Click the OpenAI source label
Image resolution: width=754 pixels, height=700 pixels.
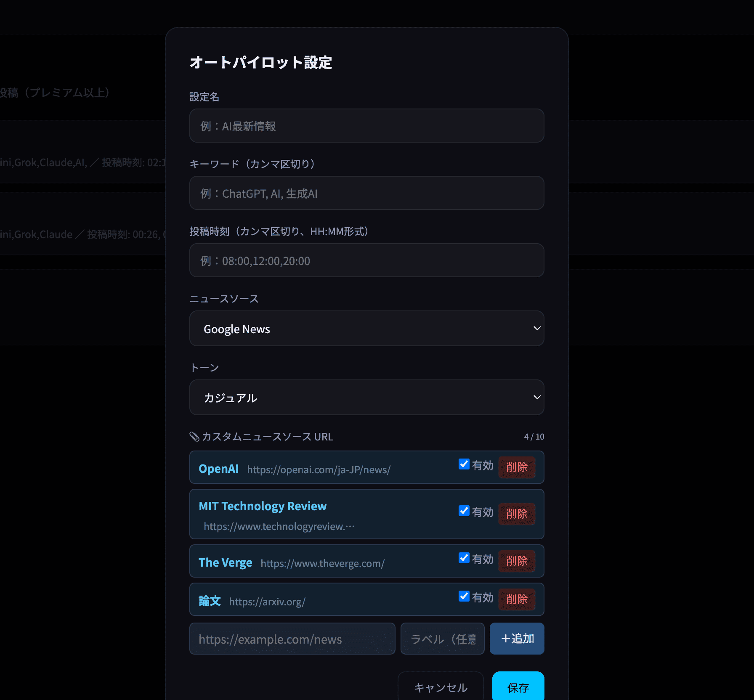[218, 469]
